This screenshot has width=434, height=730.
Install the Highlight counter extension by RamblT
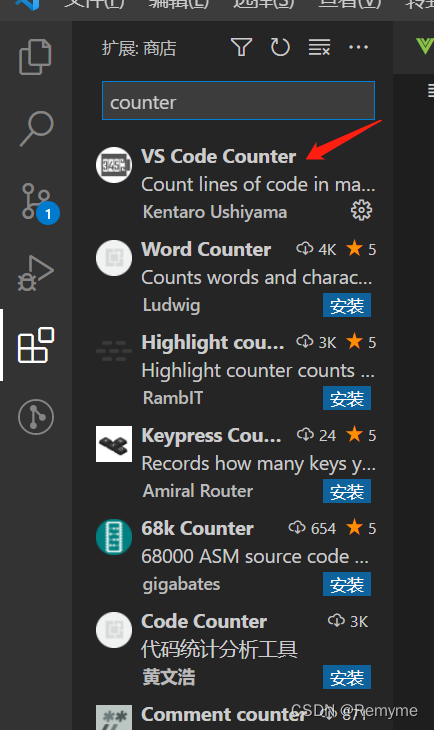tap(347, 399)
